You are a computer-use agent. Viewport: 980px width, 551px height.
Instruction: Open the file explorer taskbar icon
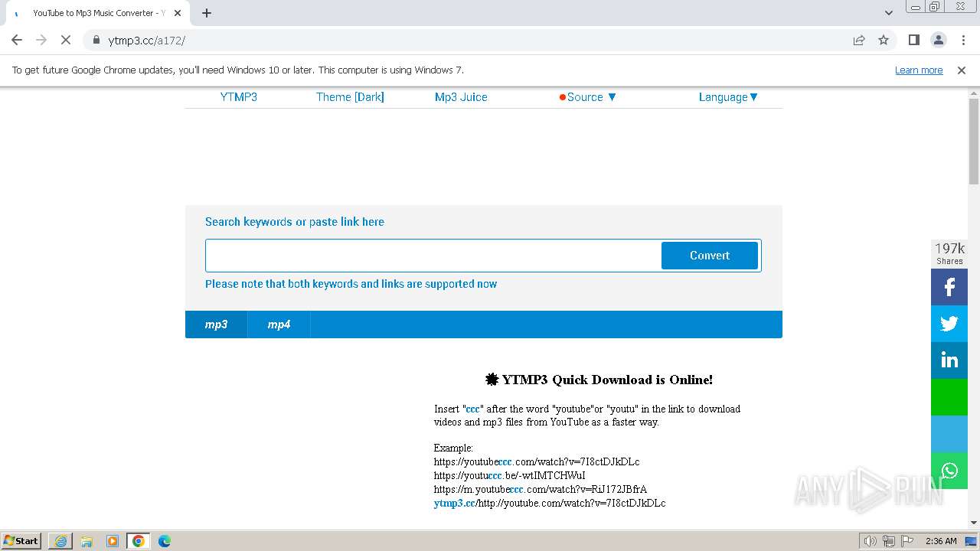click(x=87, y=541)
